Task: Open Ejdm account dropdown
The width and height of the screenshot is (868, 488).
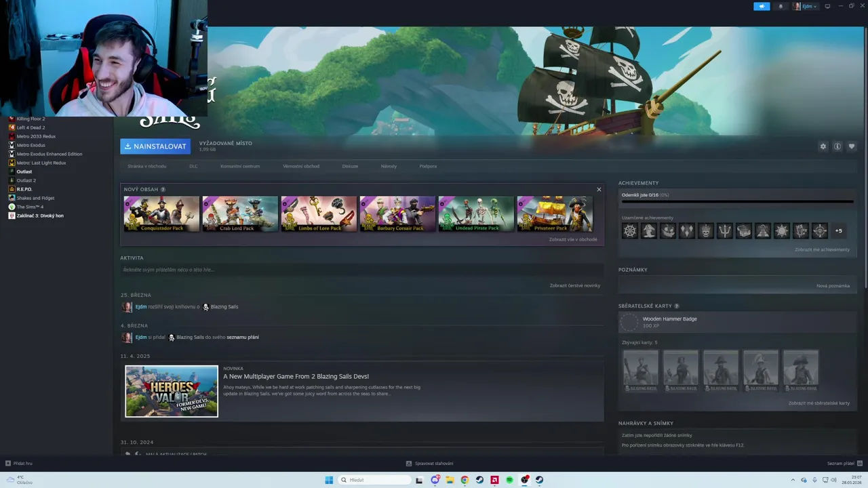Action: tap(805, 6)
